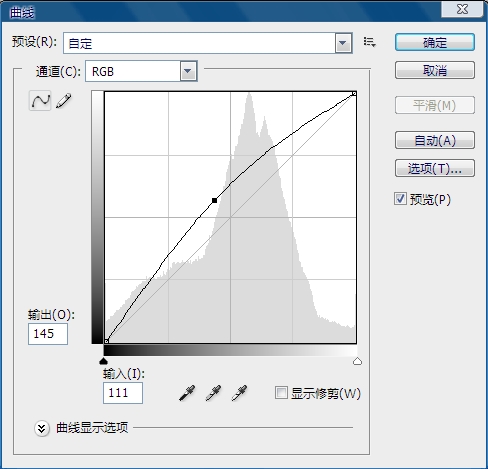
Task: Open the 通道(C) RGB channel dropdown
Action: (x=188, y=71)
